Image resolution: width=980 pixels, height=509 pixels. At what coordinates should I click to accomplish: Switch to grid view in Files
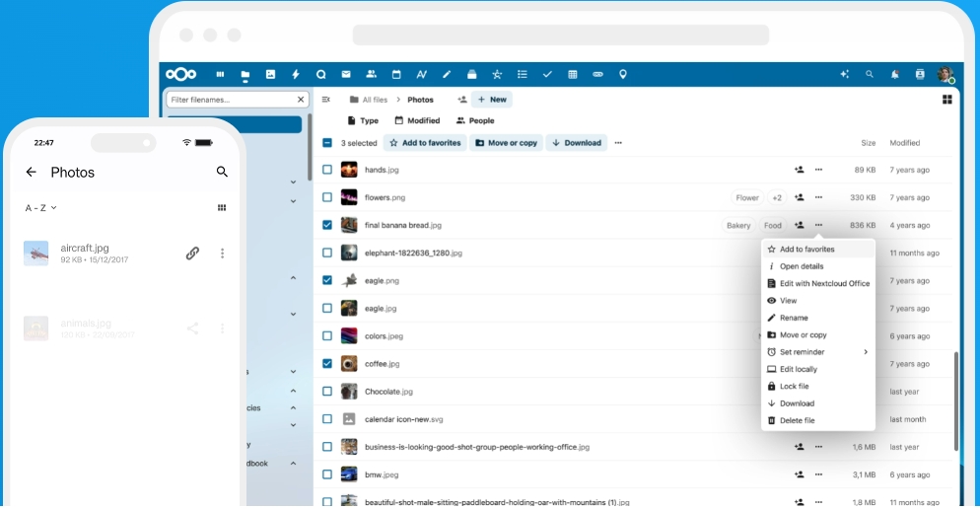[x=946, y=100]
